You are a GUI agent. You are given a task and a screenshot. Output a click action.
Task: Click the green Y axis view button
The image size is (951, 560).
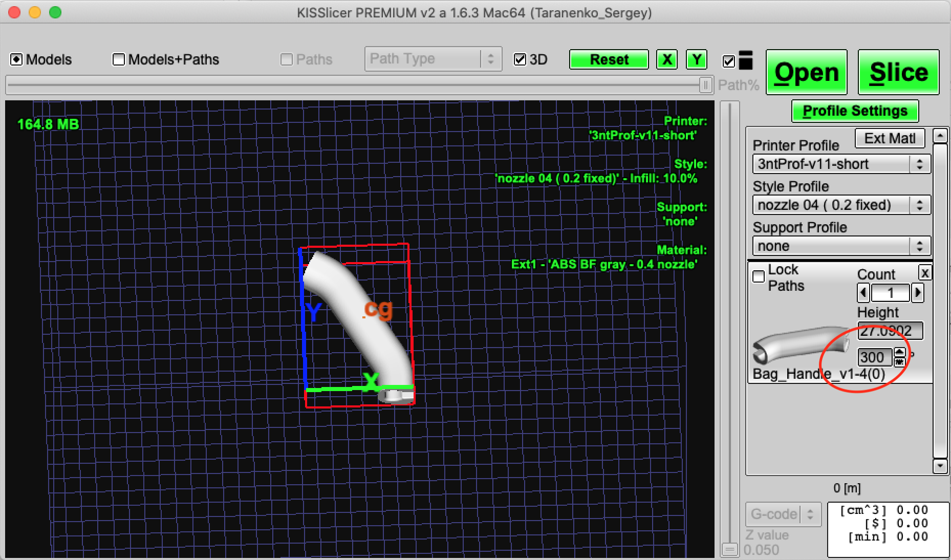coord(696,60)
